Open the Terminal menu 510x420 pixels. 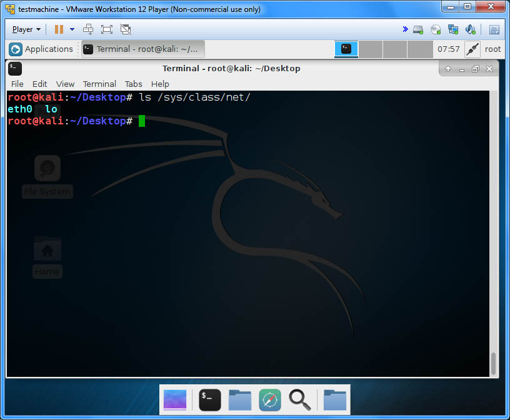pos(99,84)
